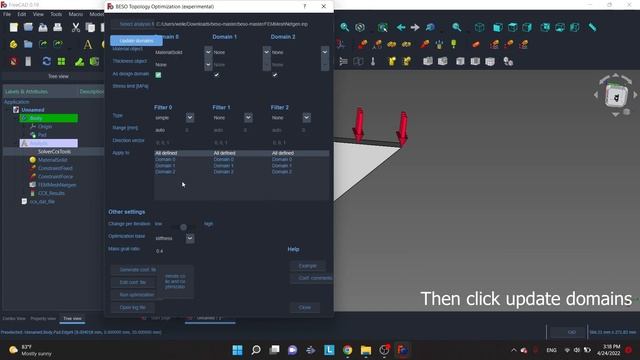Open the Macro menu

tap(76, 14)
